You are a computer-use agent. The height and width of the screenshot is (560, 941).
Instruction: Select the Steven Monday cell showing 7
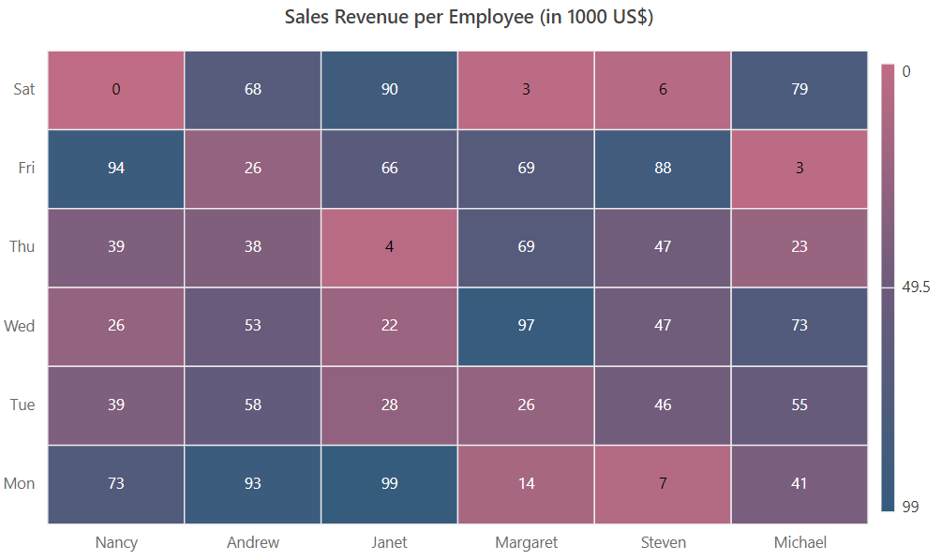coord(663,484)
